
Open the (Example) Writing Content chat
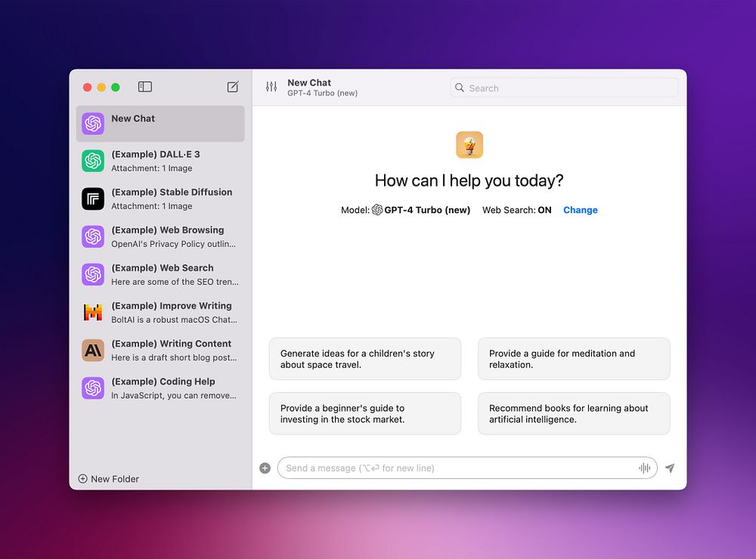pyautogui.click(x=160, y=351)
